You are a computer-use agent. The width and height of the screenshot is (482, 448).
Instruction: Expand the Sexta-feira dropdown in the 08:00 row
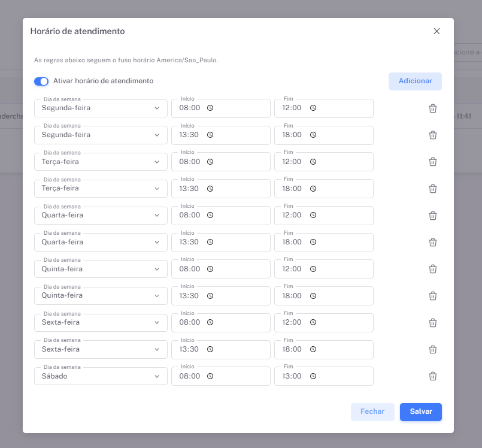point(101,322)
